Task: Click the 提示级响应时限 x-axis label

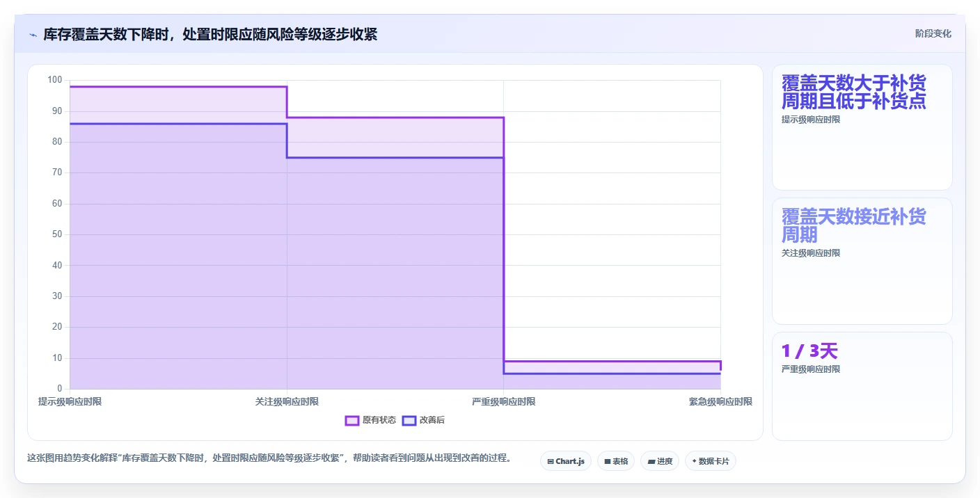Action: click(x=70, y=402)
